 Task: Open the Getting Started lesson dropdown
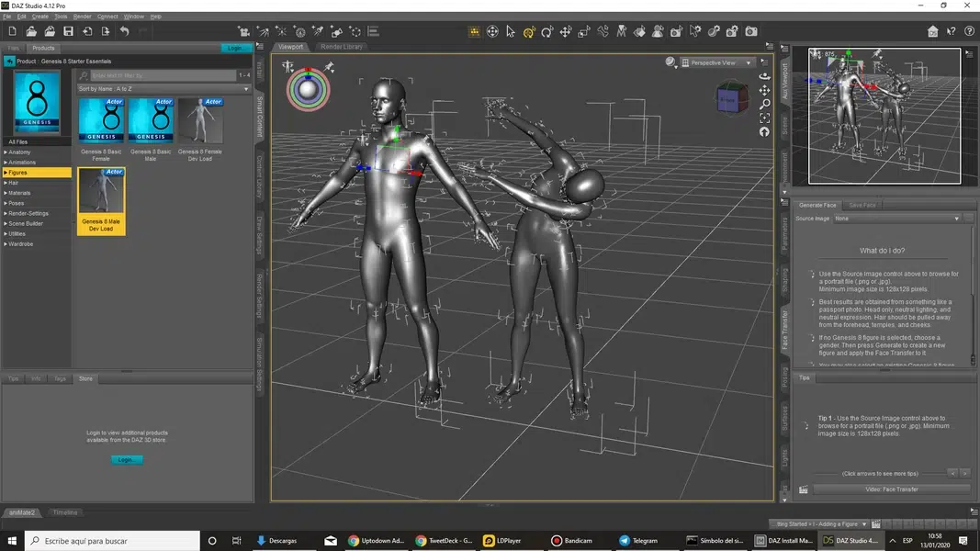coord(818,524)
